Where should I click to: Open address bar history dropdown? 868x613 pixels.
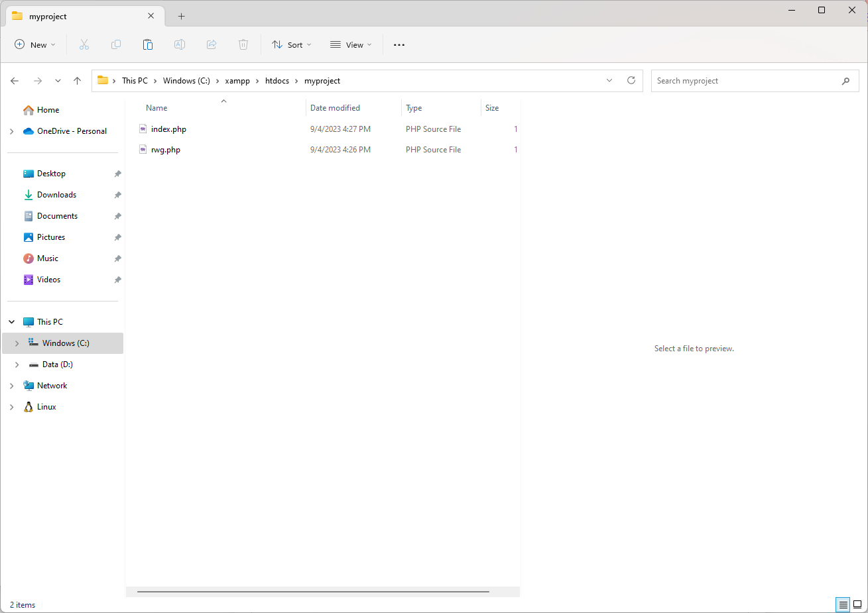pyautogui.click(x=609, y=80)
